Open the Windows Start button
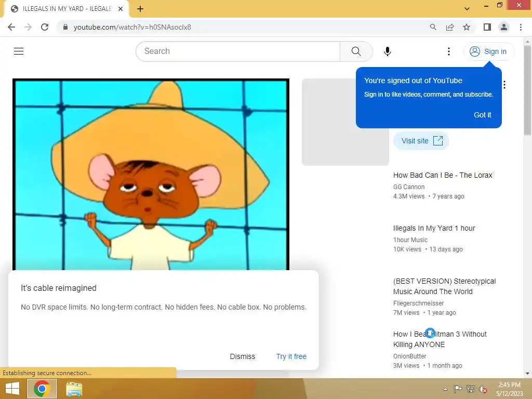Image resolution: width=532 pixels, height=399 pixels. tap(12, 389)
